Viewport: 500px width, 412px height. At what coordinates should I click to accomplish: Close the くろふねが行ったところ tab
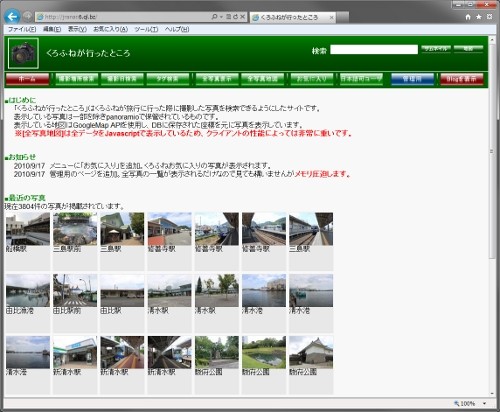[x=331, y=18]
